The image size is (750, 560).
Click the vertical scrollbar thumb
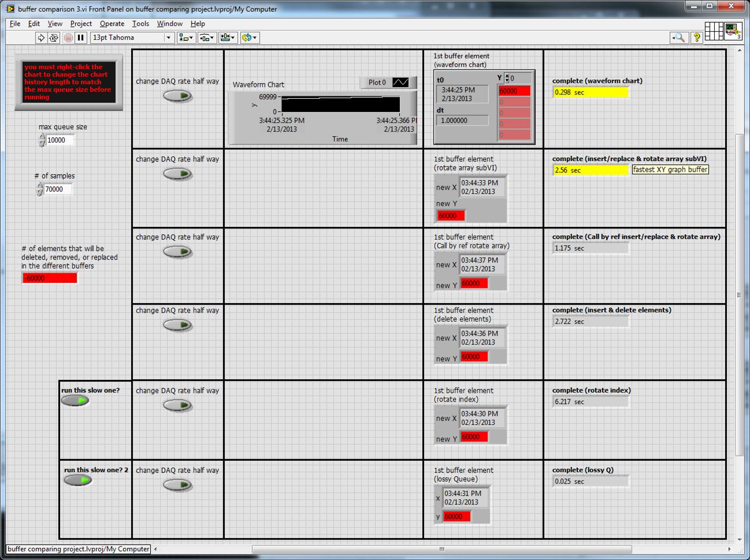coord(738,294)
